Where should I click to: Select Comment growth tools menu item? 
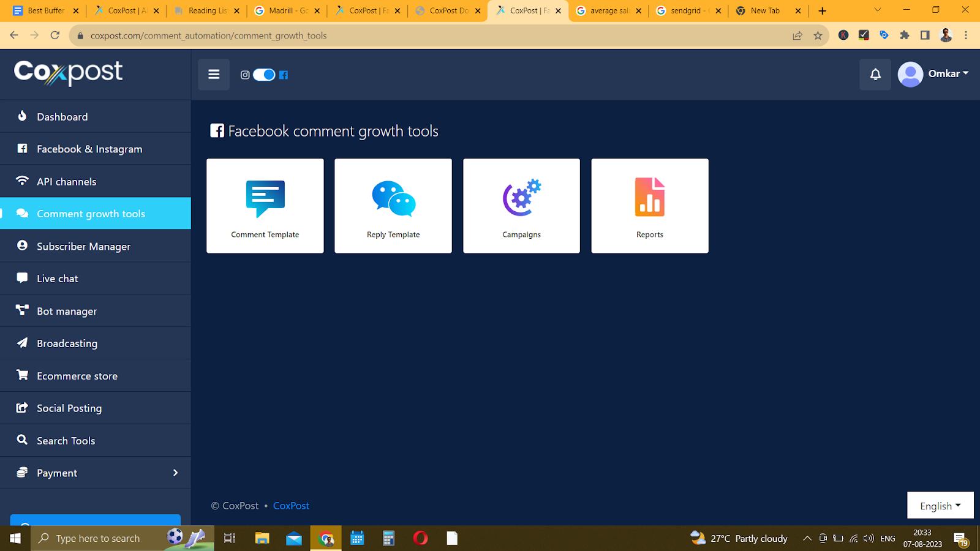pos(96,214)
